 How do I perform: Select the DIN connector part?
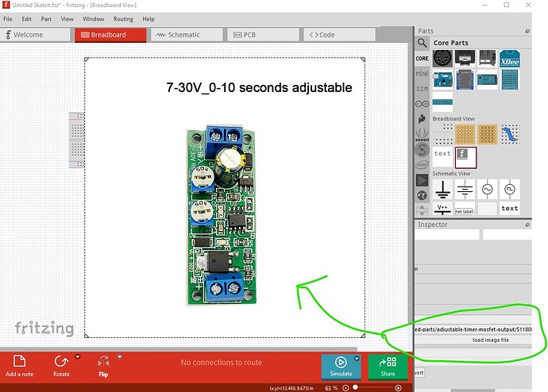click(442, 58)
